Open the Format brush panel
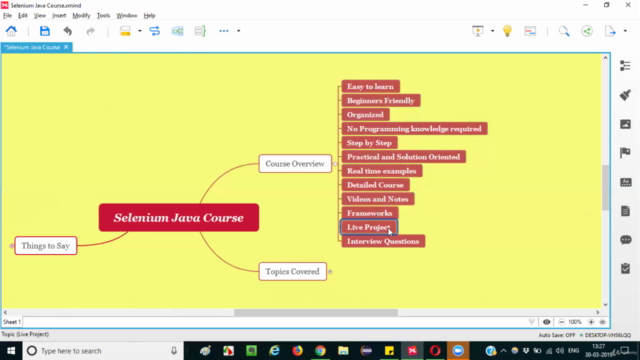The width and height of the screenshot is (640, 360). [625, 95]
